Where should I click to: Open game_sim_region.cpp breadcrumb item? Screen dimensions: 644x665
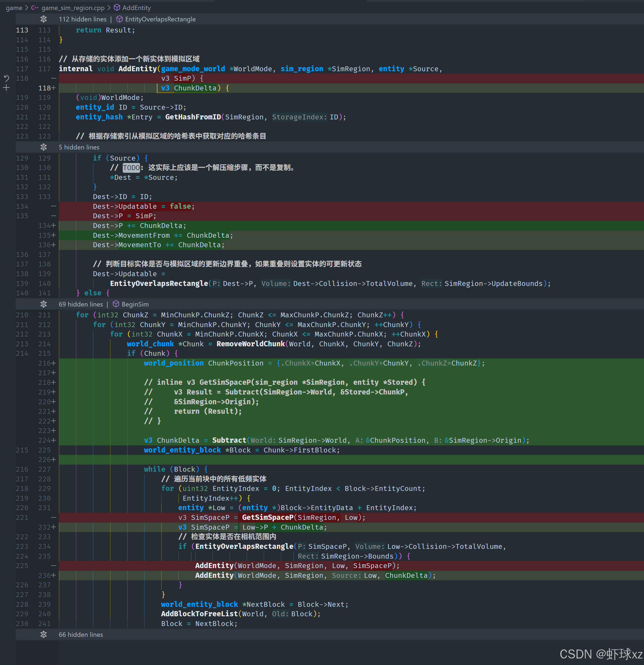(73, 8)
